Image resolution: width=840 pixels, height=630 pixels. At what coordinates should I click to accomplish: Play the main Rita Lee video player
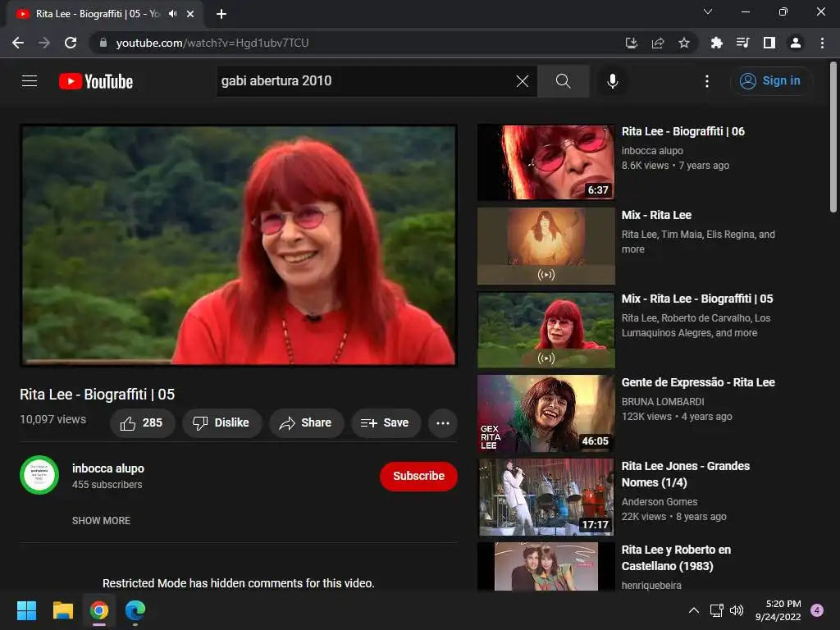coord(239,245)
